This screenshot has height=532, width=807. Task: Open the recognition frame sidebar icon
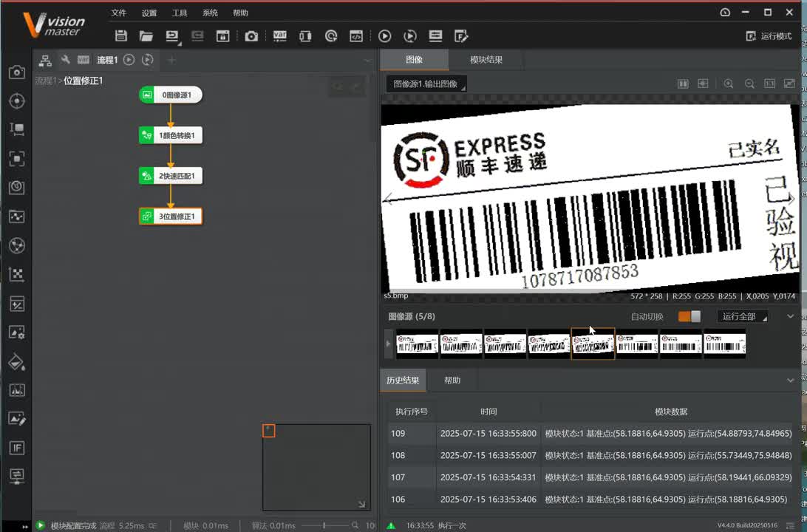[16, 158]
